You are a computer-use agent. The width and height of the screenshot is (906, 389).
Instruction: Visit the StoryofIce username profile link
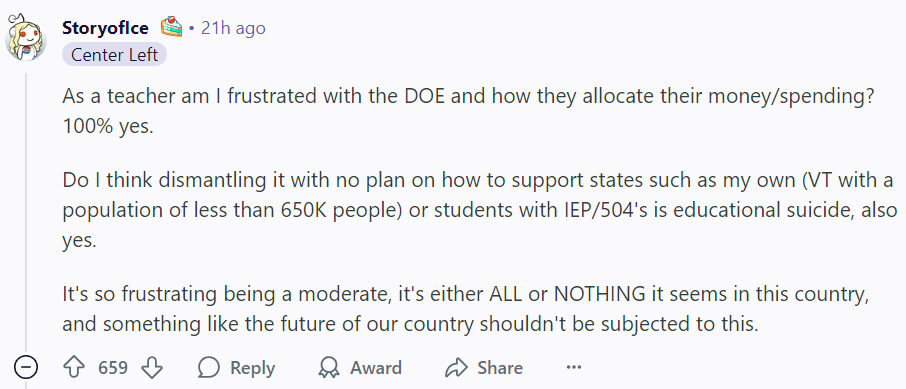pyautogui.click(x=105, y=27)
